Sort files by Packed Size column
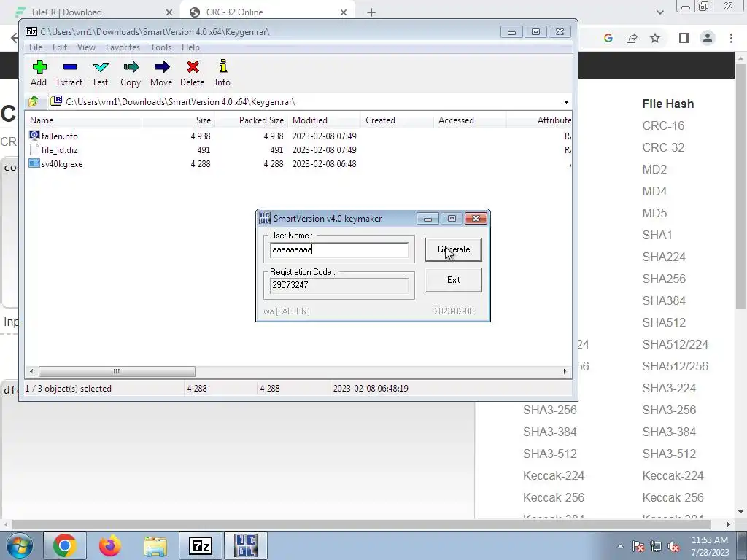747x560 pixels. click(x=251, y=120)
